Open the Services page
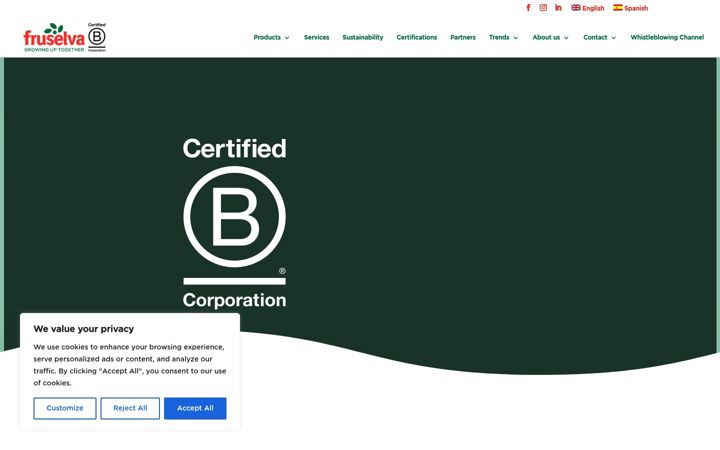 coord(316,37)
